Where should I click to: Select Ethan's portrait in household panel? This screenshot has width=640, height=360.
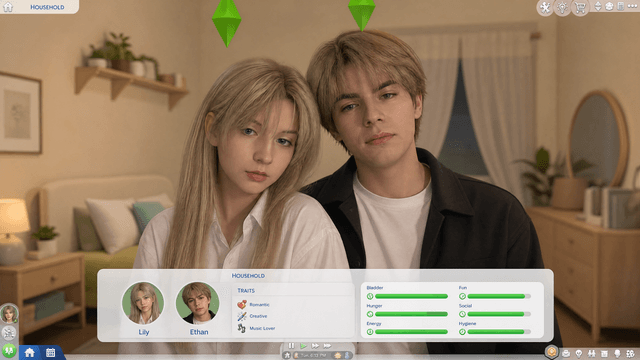click(198, 303)
